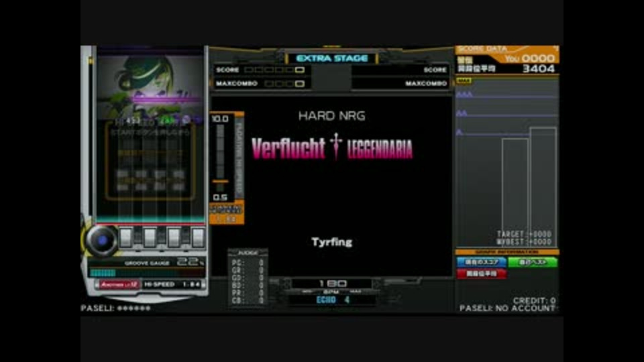Click the blue graph legend button
The width and height of the screenshot is (644, 362).
click(482, 262)
